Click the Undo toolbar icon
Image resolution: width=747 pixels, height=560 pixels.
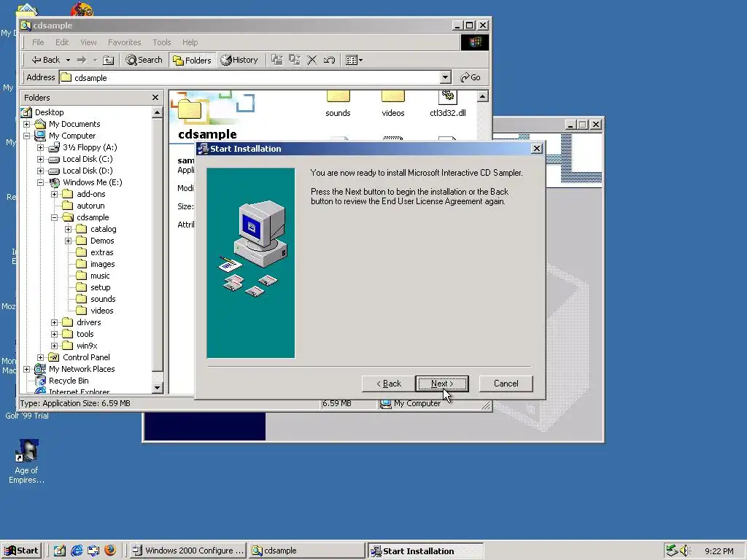[329, 60]
